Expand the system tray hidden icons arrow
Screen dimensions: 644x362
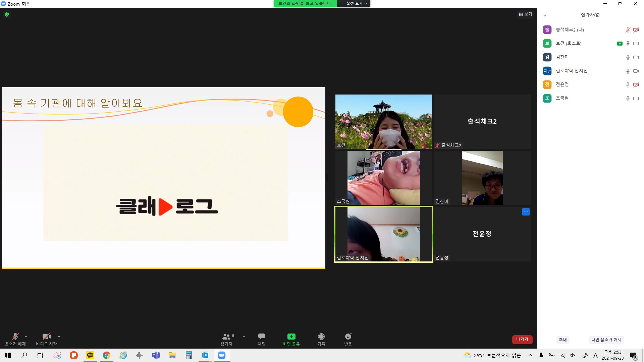pos(530,355)
